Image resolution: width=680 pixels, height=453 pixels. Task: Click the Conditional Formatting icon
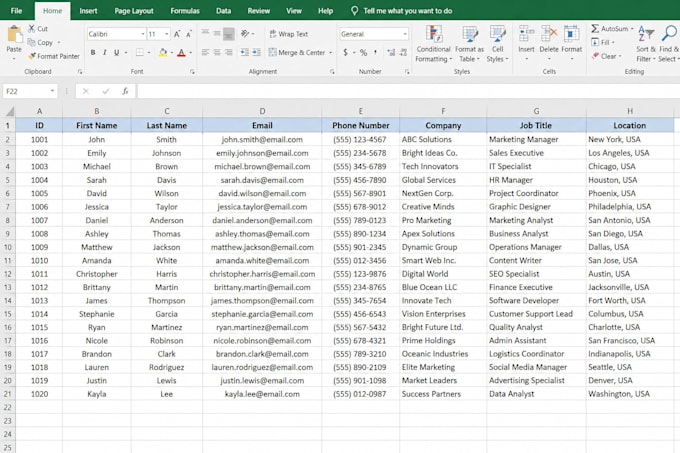pos(433,34)
